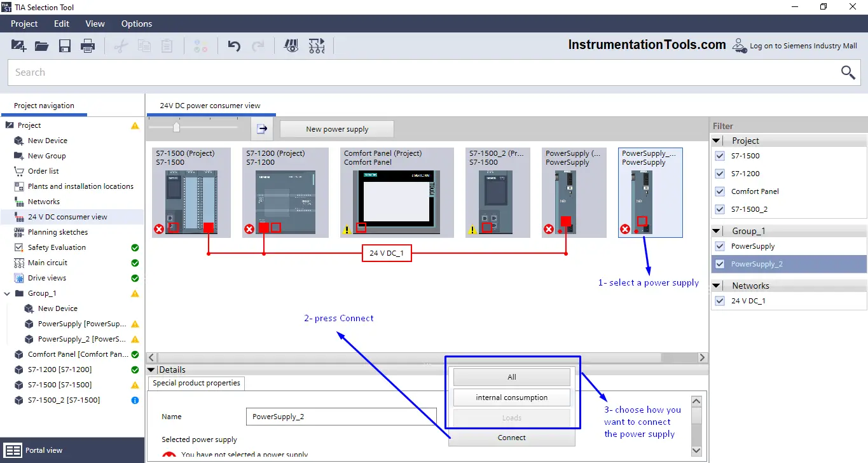Collapse the Project filter section
This screenshot has width=868, height=463.
click(x=717, y=141)
